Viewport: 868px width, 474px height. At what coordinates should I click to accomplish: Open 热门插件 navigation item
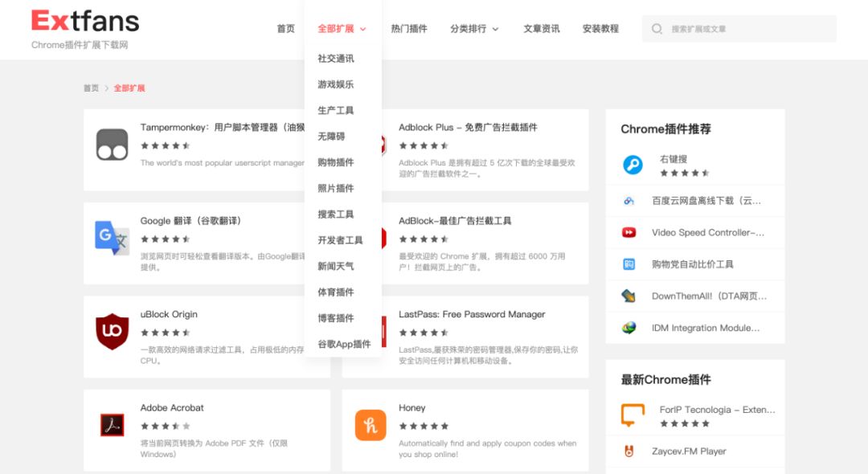tap(409, 29)
